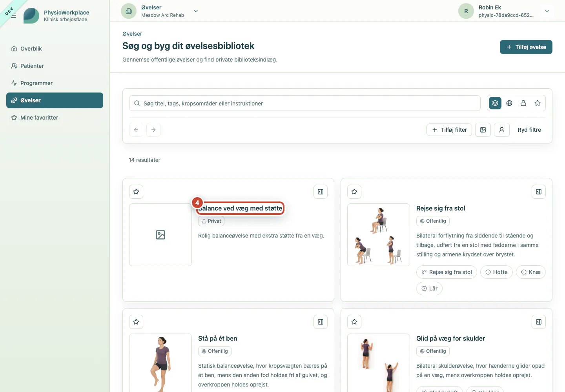Open Mine favoritter in the sidebar
565x392 pixels.
coord(55,118)
